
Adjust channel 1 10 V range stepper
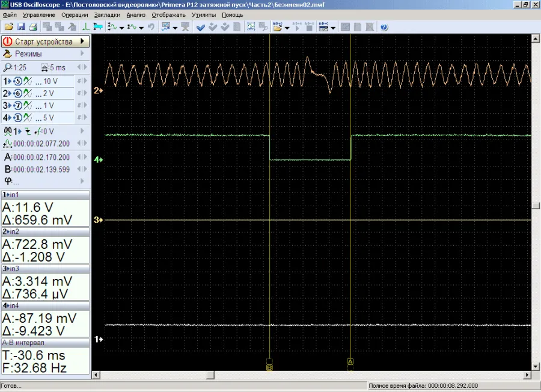coord(82,81)
